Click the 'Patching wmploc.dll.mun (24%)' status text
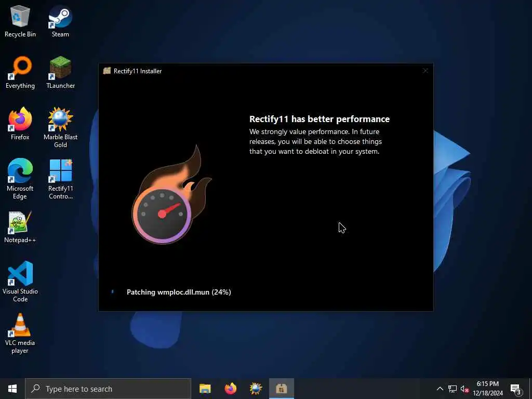 tap(179, 292)
